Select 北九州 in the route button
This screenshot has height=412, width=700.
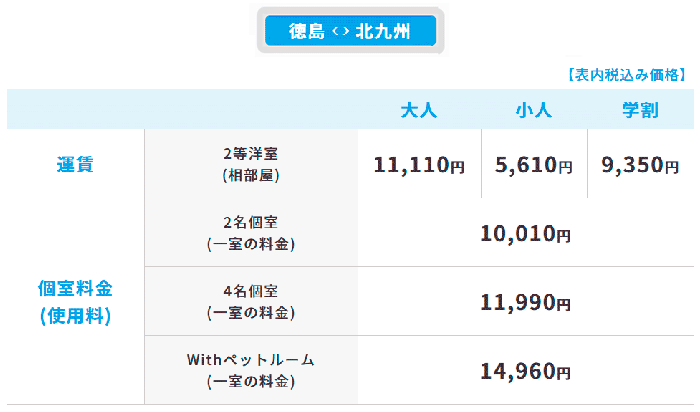[383, 30]
